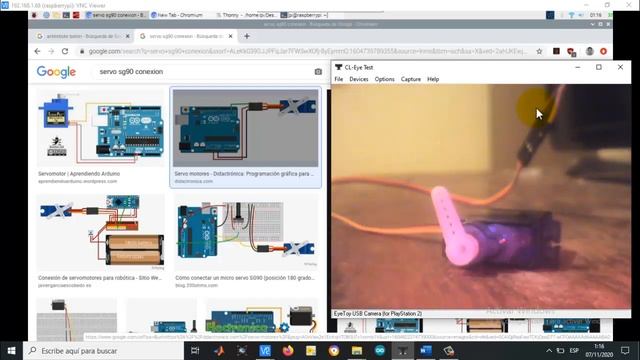Open the Capture menu in CL-Eye Test
This screenshot has width=640, height=360.
(x=411, y=79)
